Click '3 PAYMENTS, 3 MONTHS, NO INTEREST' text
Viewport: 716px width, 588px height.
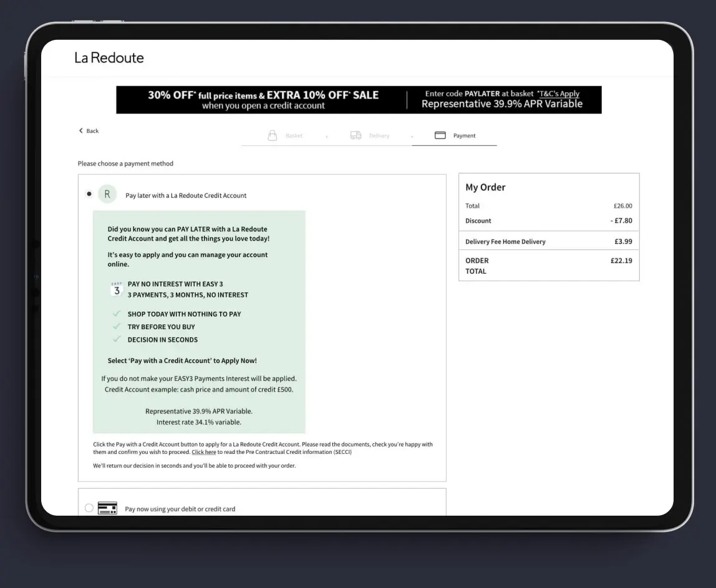(x=188, y=295)
